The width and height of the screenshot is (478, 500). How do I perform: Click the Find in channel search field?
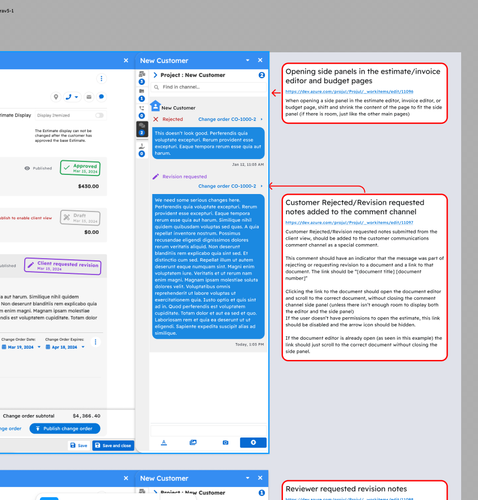(x=209, y=87)
